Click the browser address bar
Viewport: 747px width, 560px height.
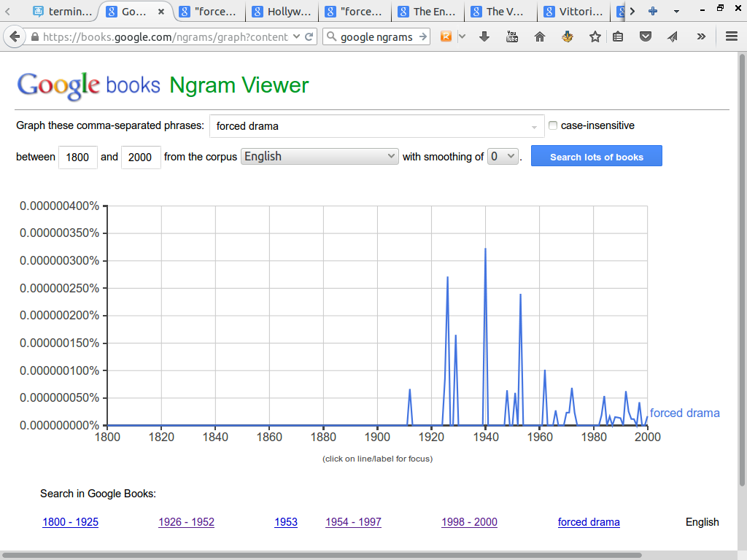pos(164,36)
